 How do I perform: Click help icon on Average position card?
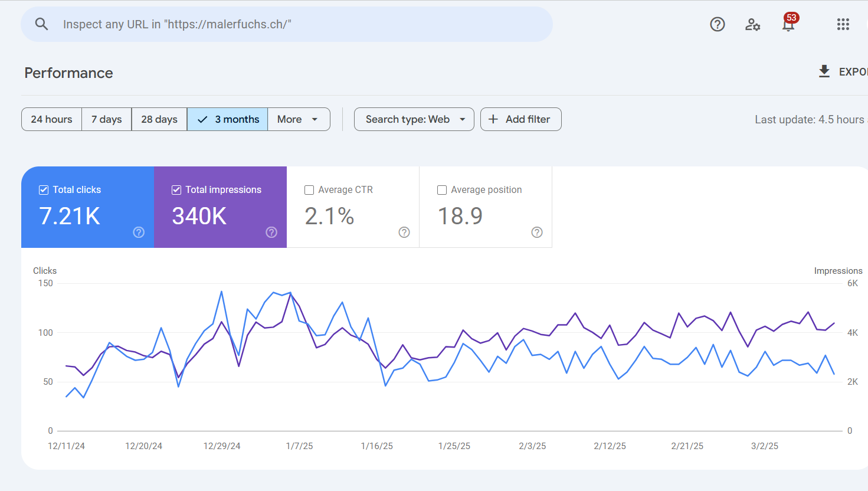coord(537,232)
